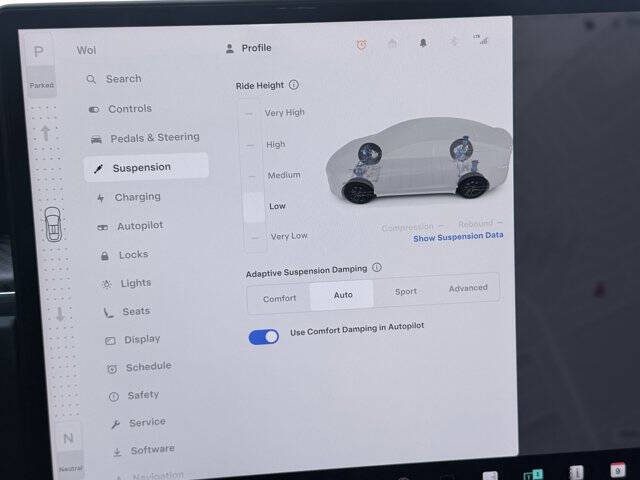Open the Locks settings
The width and height of the screenshot is (640, 480).
124,255
